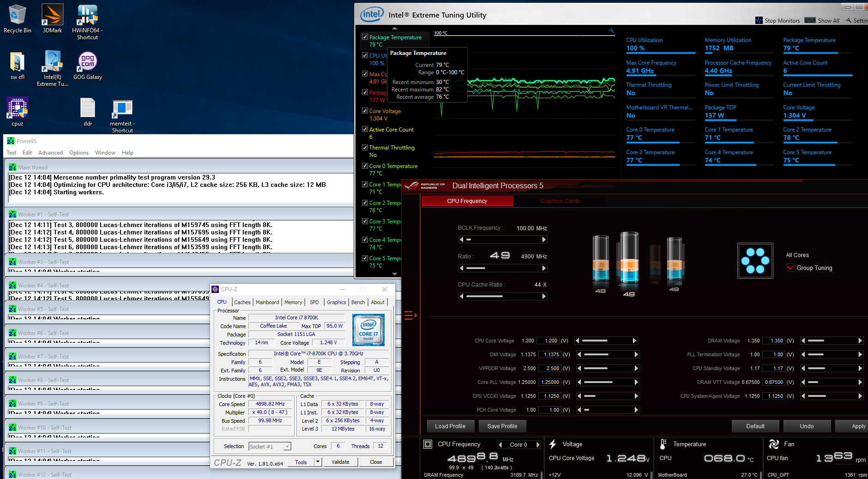Click Load Profile button
Viewport: 868px width, 479px height.
[450, 426]
